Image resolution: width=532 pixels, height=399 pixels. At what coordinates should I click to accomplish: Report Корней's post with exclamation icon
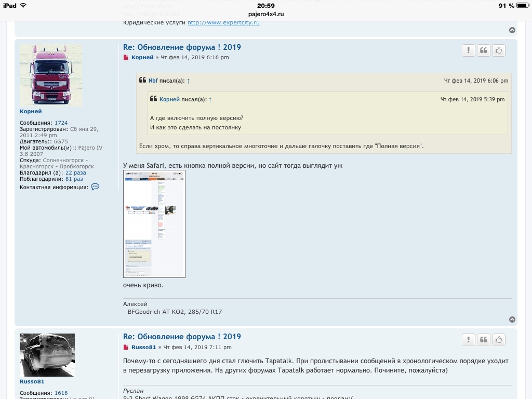click(469, 50)
